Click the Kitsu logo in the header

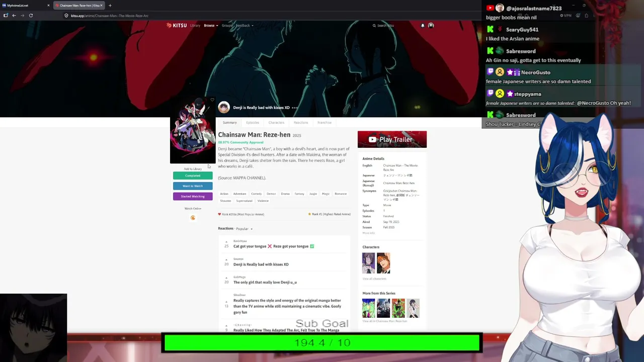point(177,25)
